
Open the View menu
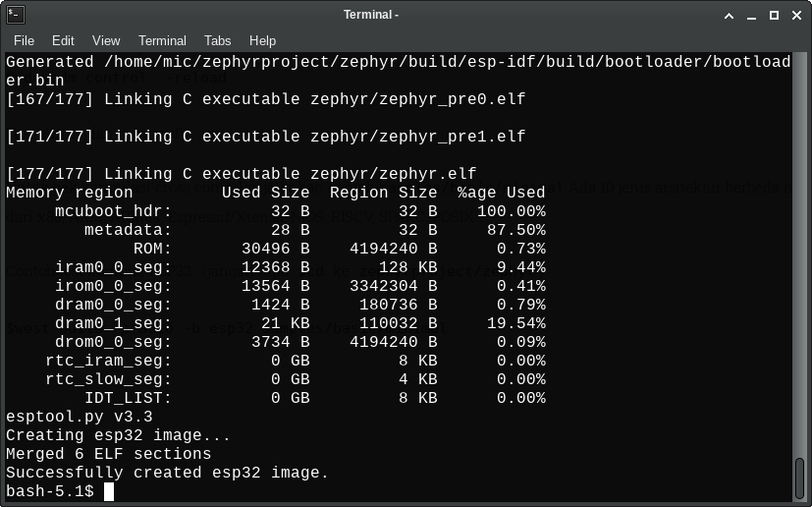tap(106, 40)
